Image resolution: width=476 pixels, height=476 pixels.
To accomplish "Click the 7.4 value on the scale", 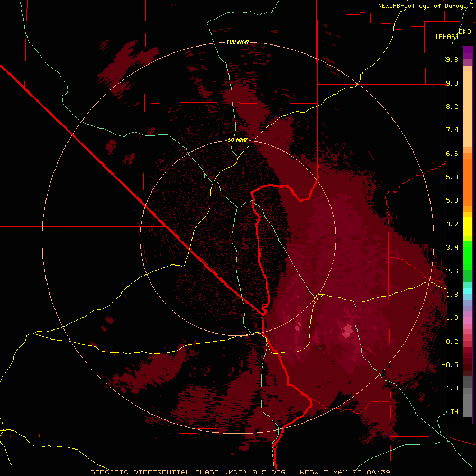I will pyautogui.click(x=452, y=130).
